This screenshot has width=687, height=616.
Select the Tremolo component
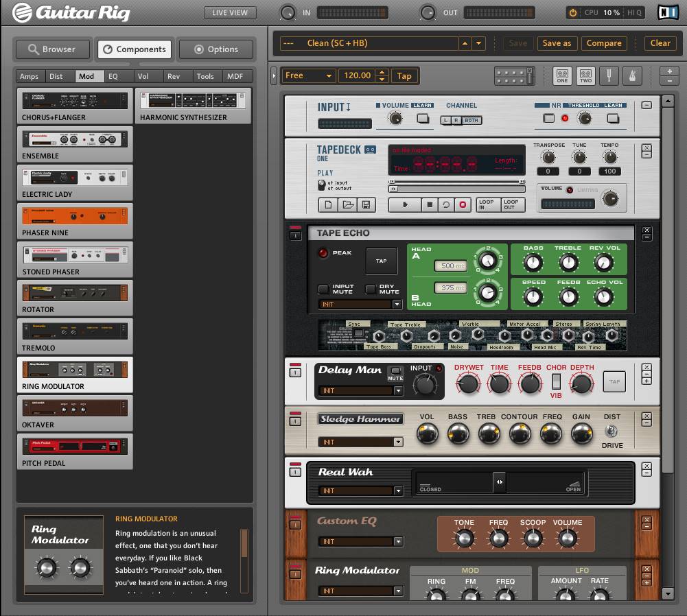pos(75,336)
